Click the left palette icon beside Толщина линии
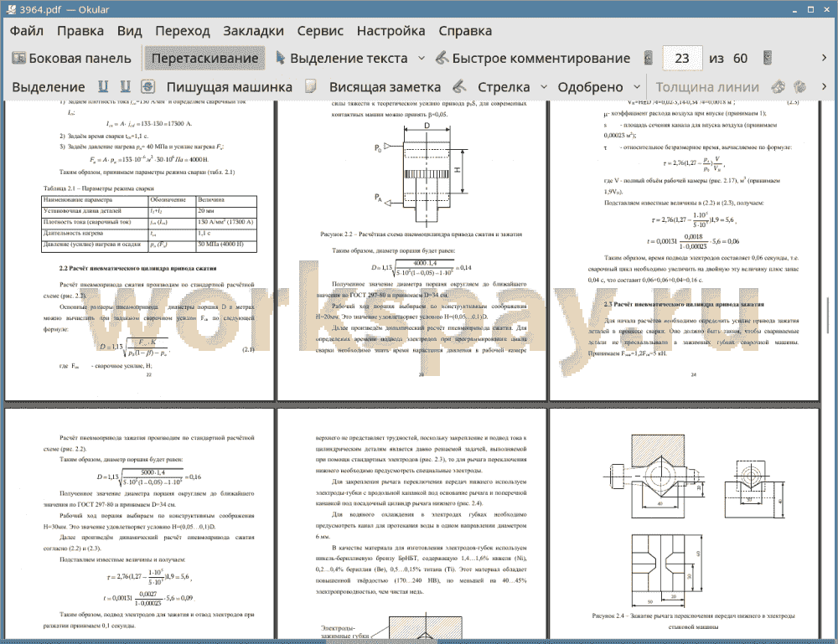Screen dimensions: 838x644 (x=779, y=86)
